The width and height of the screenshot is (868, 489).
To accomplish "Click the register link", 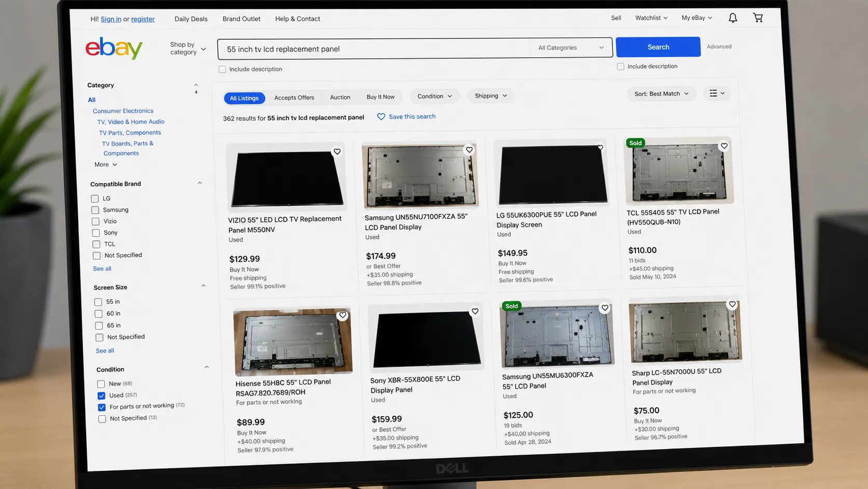I will 143,19.
